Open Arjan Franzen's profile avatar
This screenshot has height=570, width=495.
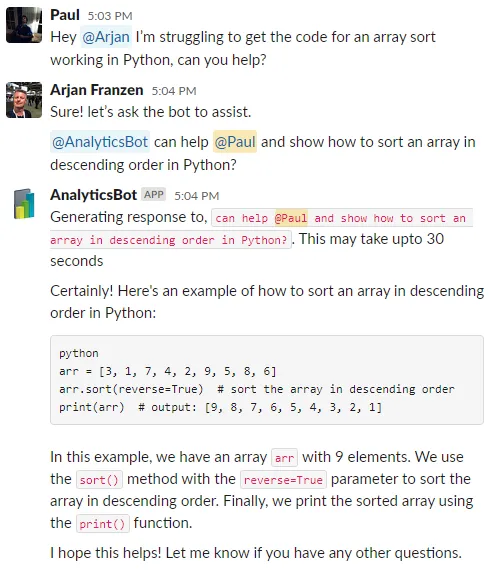click(24, 100)
